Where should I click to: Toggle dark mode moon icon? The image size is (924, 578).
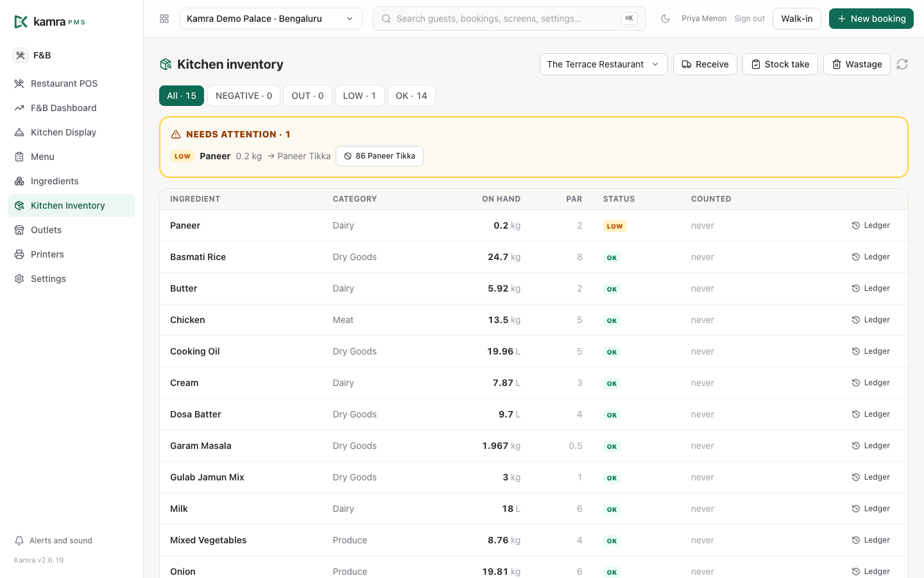click(665, 19)
